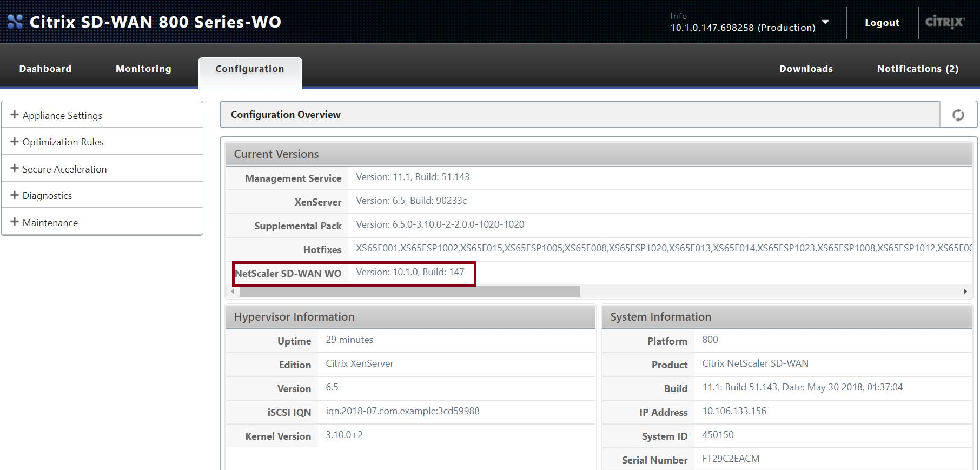Open the Info version dropdown arrow
980x470 pixels.
coord(825,22)
